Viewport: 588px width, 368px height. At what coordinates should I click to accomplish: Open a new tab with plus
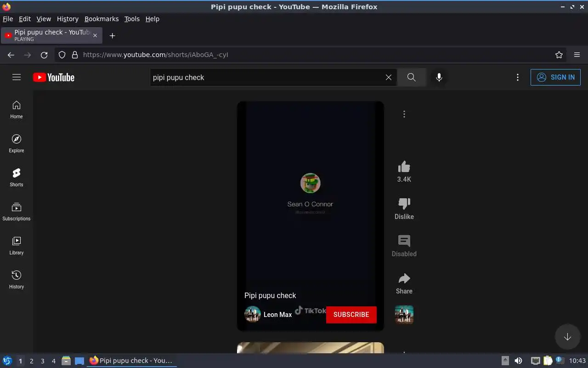tap(112, 35)
